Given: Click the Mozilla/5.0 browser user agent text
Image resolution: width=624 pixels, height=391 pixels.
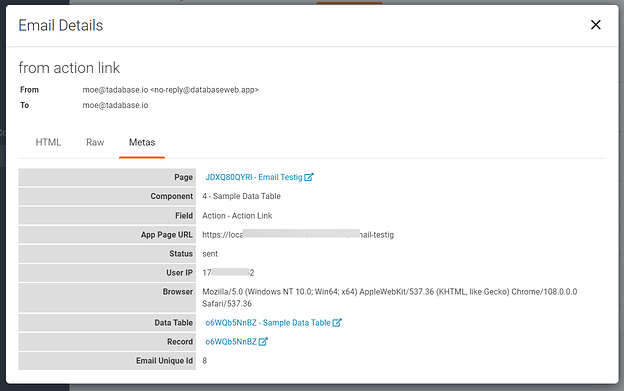Looking at the screenshot, I should (390, 298).
